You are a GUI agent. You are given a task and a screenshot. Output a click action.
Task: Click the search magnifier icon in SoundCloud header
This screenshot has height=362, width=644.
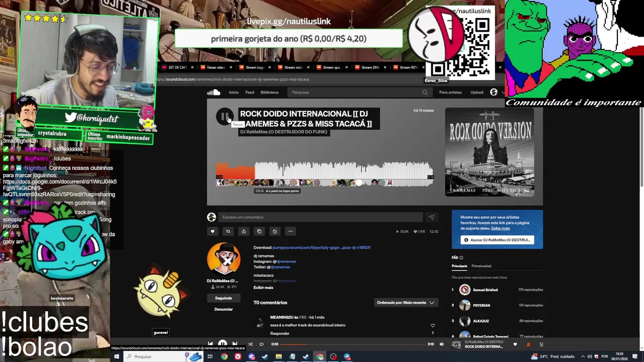425,92
